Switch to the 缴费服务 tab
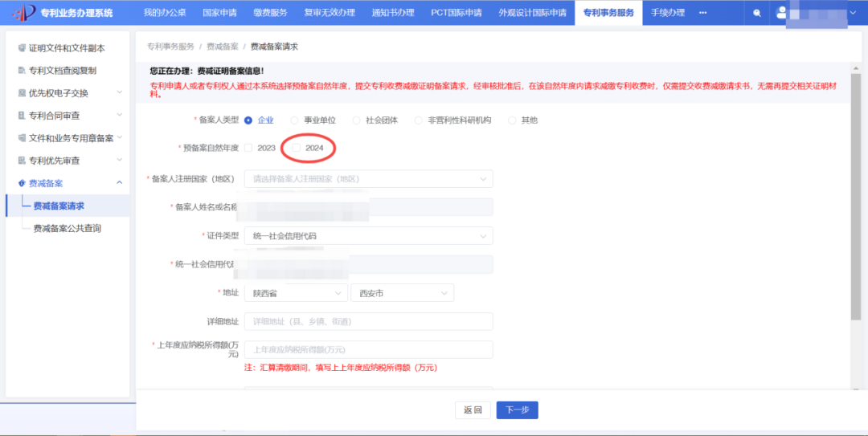This screenshot has height=436, width=868. click(x=271, y=13)
